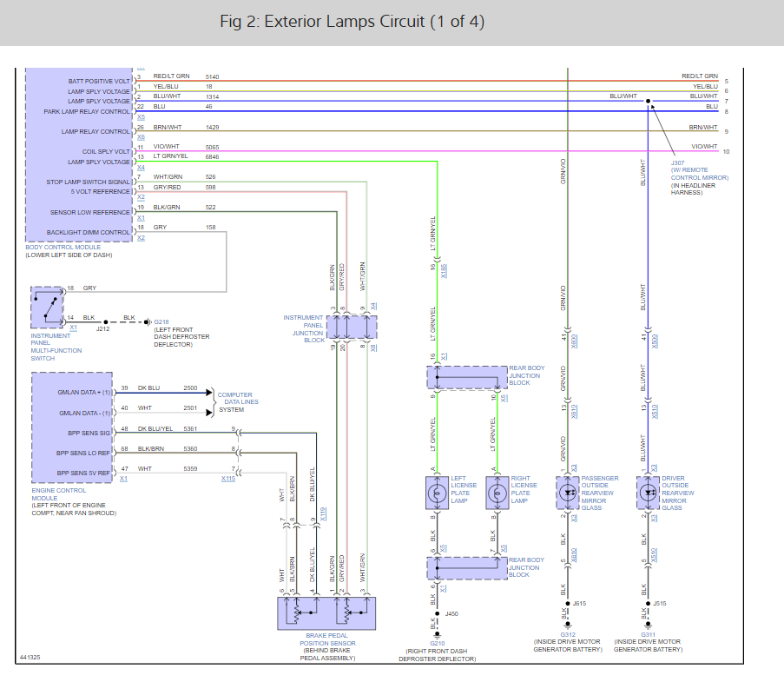
Task: Click the 'BACKLIGHT DIMM CONTROL' label
Action: coord(88,233)
